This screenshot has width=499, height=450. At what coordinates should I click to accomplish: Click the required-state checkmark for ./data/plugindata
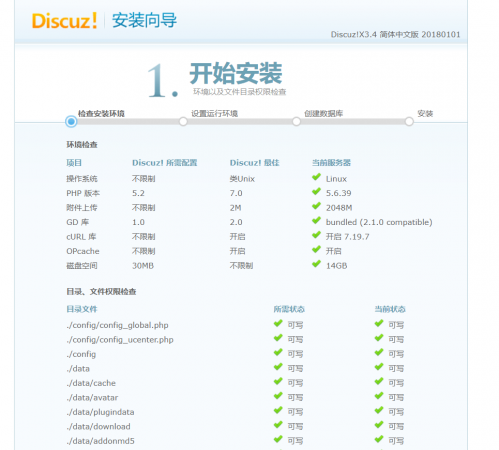pos(278,410)
